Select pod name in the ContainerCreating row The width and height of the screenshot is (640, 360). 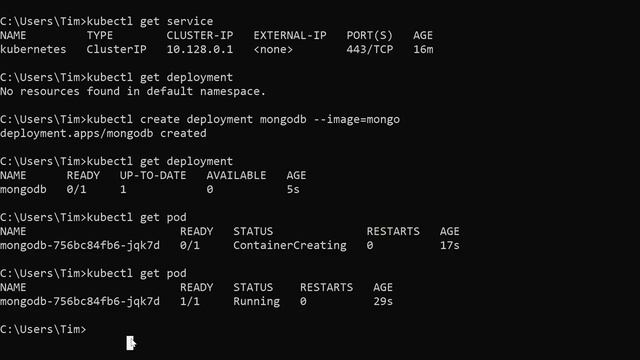click(x=80, y=245)
